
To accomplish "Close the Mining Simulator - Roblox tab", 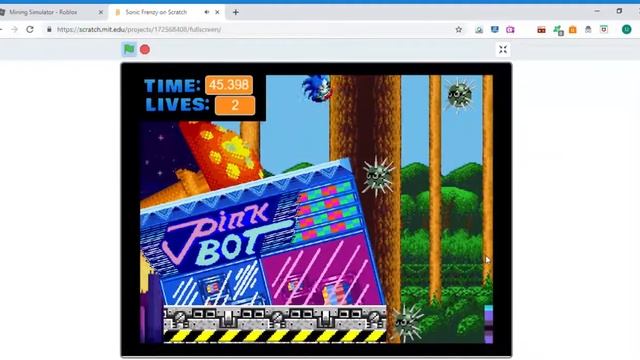I will pos(101,12).
